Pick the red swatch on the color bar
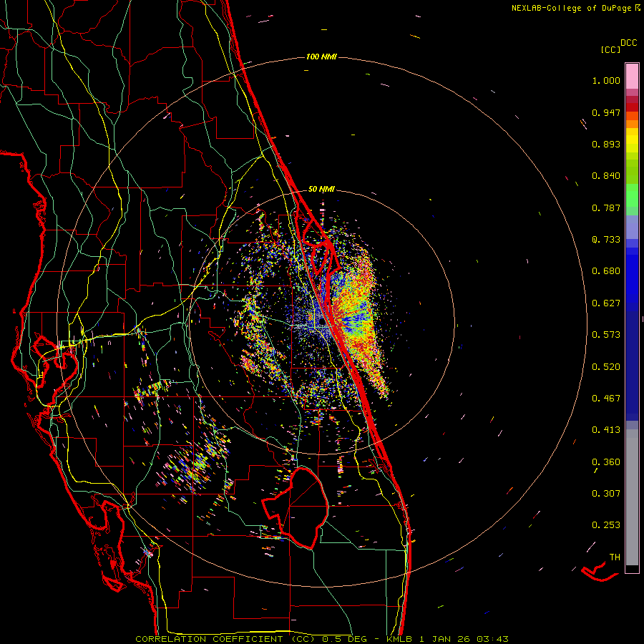The width and height of the screenshot is (644, 644). (x=632, y=107)
